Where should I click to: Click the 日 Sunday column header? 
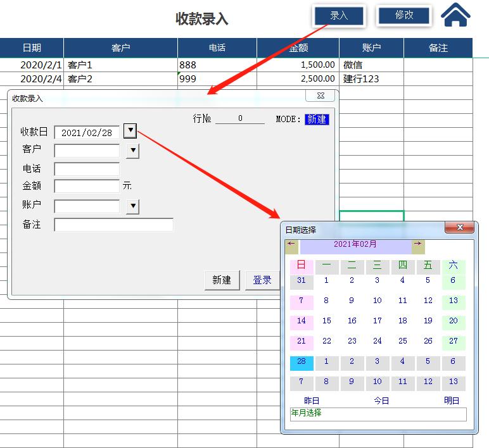point(302,267)
